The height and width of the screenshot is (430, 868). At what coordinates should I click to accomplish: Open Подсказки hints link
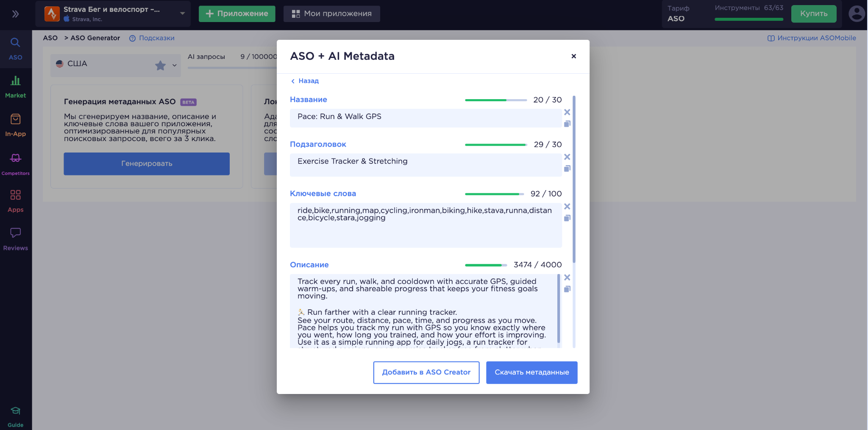click(x=157, y=38)
